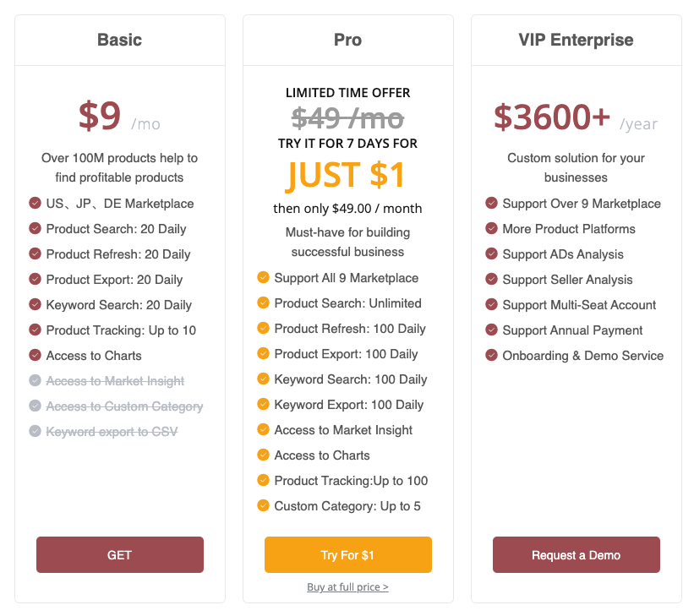Click the GET button for Basic plan

[119, 555]
